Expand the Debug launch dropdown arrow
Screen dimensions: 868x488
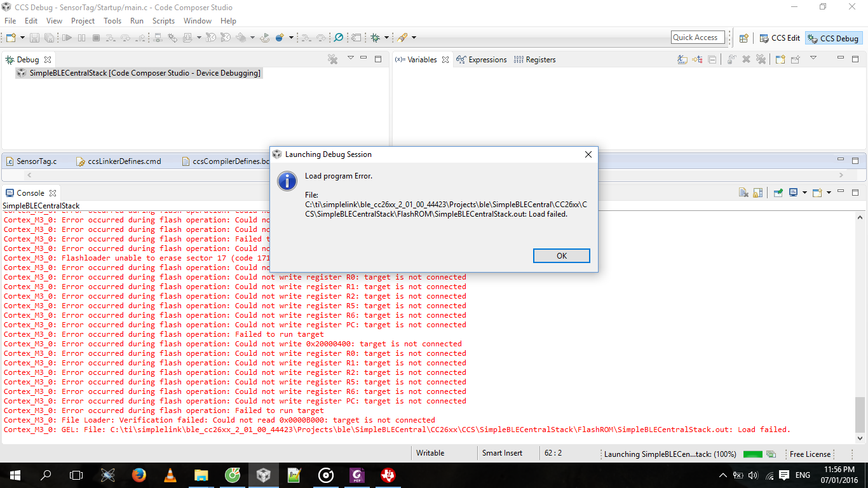click(x=386, y=37)
